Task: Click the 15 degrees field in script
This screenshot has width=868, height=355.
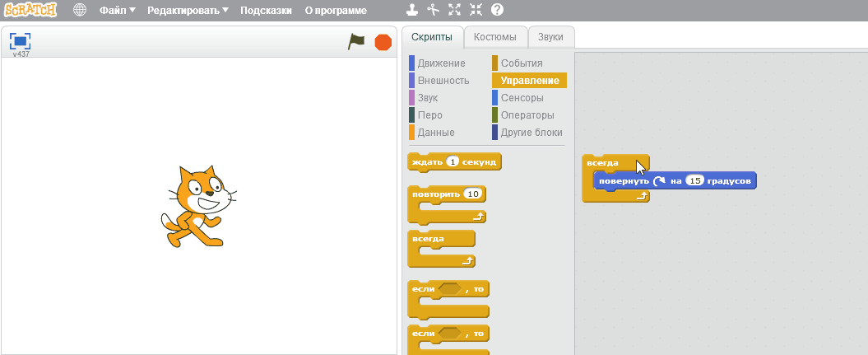Action: [x=694, y=180]
